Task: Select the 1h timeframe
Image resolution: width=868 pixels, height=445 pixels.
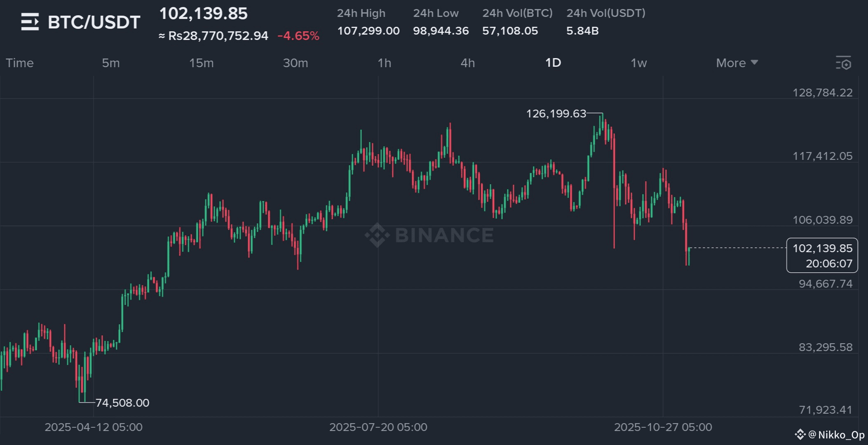Action: [x=384, y=63]
